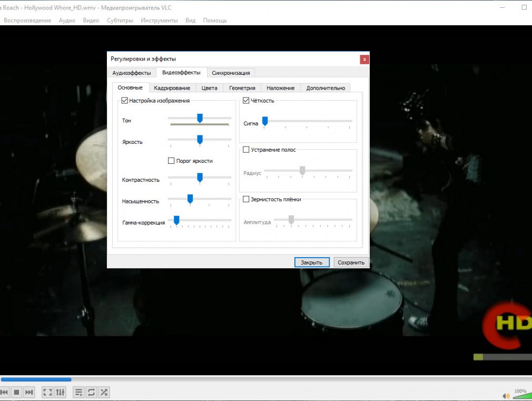Image resolution: width=532 pixels, height=401 pixels.
Task: Click the Насыщенность slider handle
Action: tap(190, 199)
